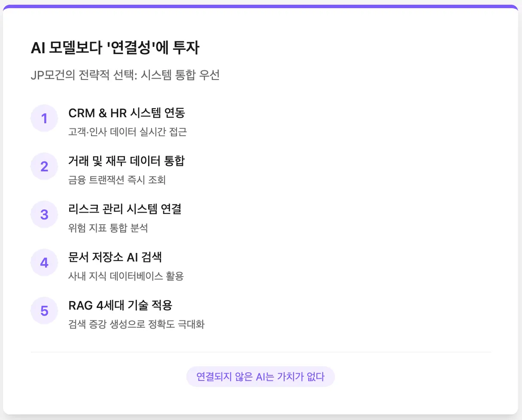Click the purple badge 3 icon
This screenshot has width=522, height=420.
[44, 214]
